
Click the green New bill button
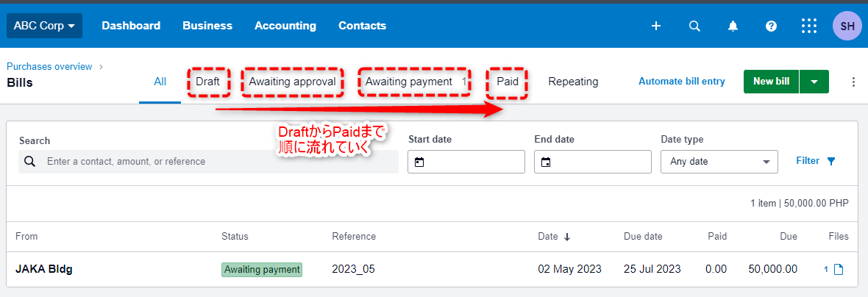[771, 82]
